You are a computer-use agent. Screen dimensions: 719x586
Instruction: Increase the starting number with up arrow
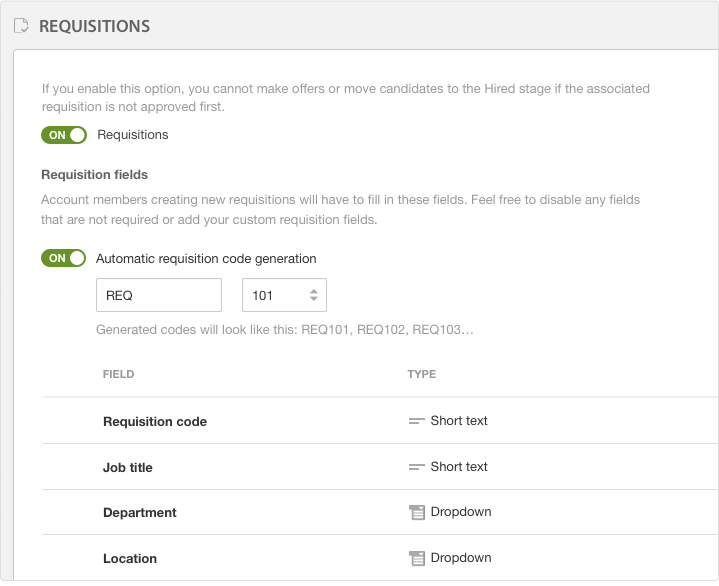pos(314,291)
